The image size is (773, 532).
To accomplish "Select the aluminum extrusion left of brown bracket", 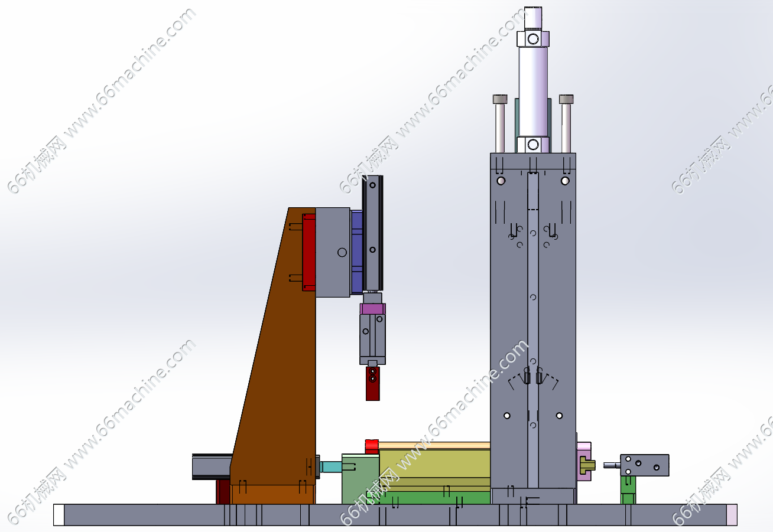I will (211, 466).
